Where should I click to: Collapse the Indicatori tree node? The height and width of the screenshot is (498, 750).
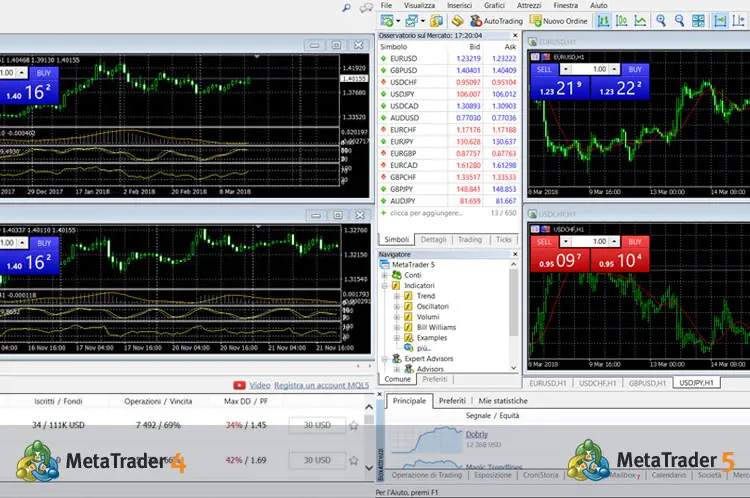[384, 286]
